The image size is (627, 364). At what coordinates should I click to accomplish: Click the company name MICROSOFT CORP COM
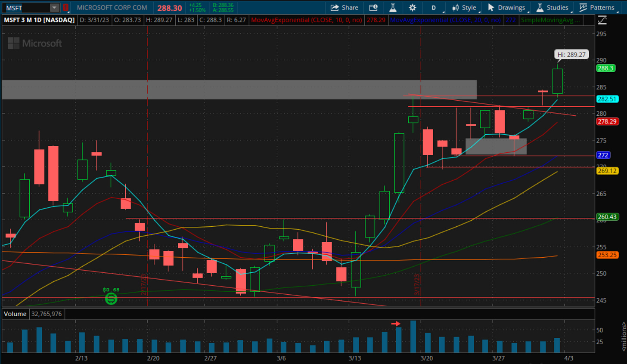coord(112,8)
